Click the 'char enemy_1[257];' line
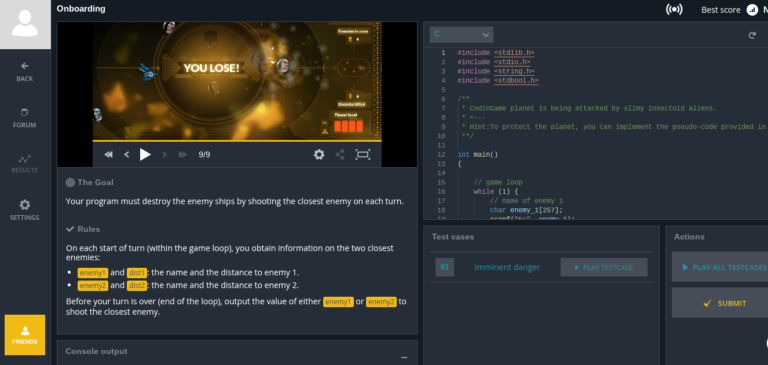This screenshot has height=365, width=768. 526,210
